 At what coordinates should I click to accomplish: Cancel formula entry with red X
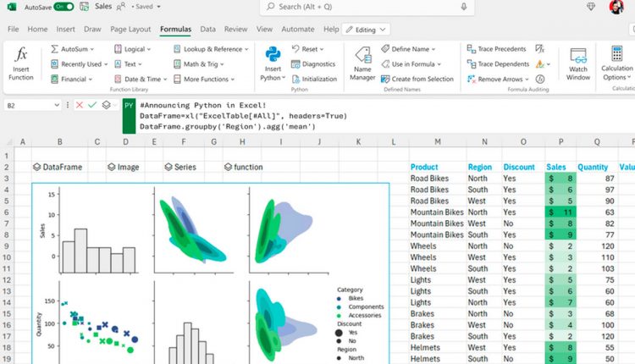coord(80,105)
